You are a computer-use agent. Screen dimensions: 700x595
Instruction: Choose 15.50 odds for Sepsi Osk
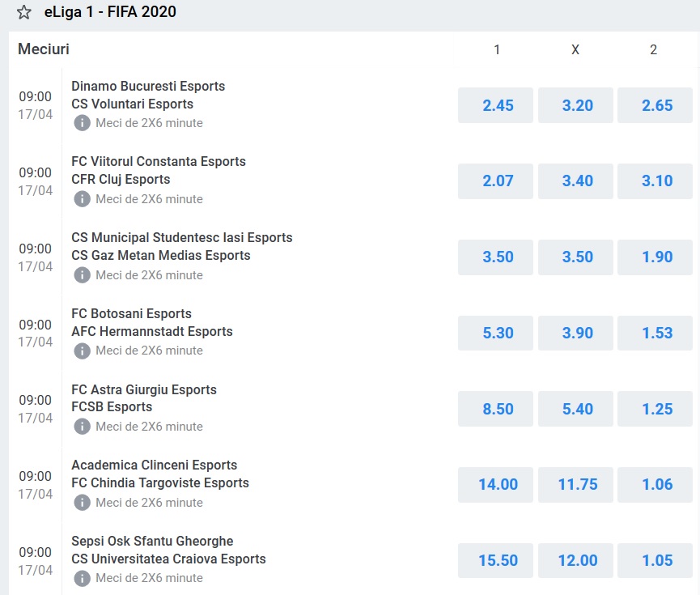[x=496, y=560]
